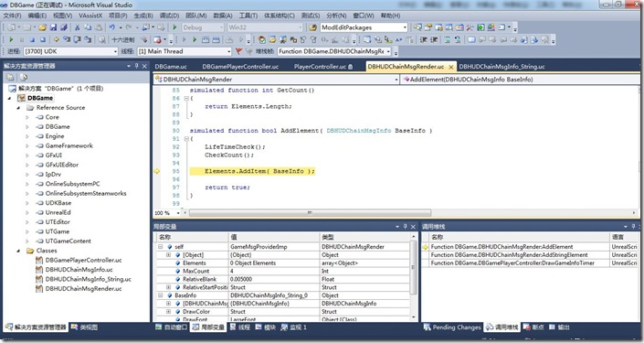The image size is (644, 343).
Task: Expand the UTGame reference folder
Action: tap(27, 231)
